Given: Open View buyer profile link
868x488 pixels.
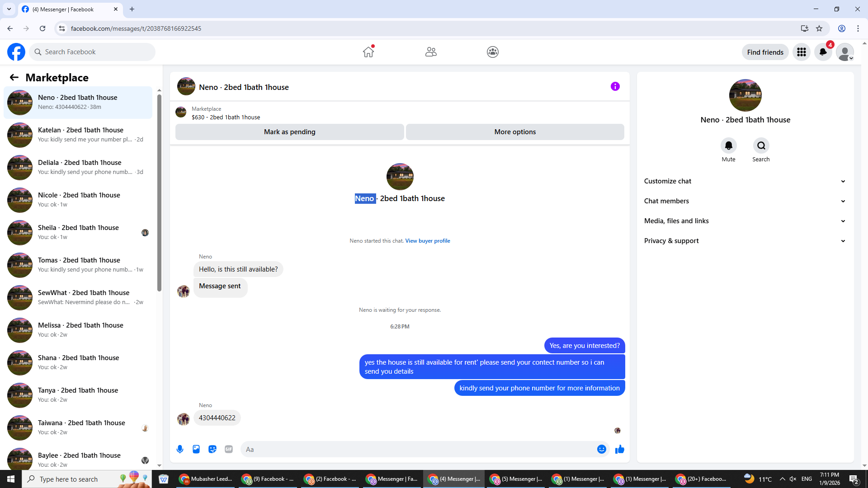Looking at the screenshot, I should click(427, 241).
